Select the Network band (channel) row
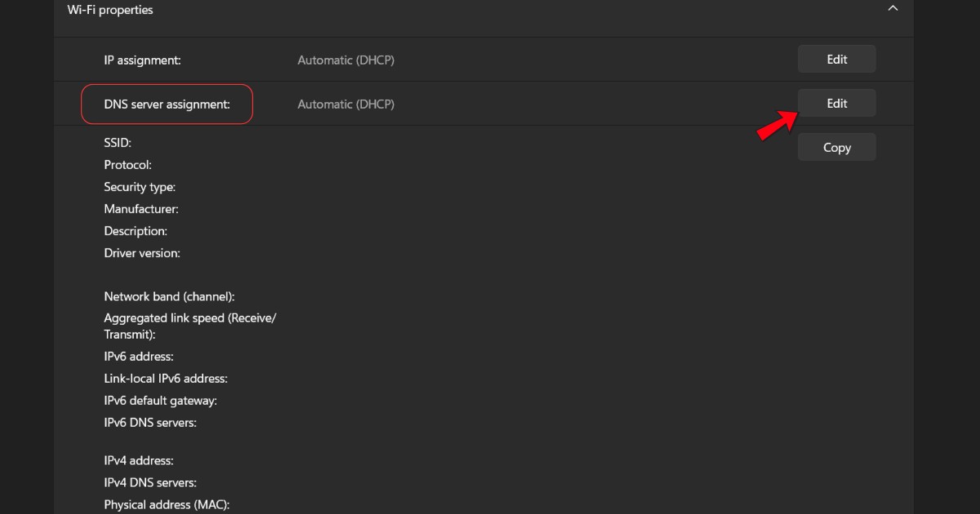The height and width of the screenshot is (514, 980). [169, 296]
